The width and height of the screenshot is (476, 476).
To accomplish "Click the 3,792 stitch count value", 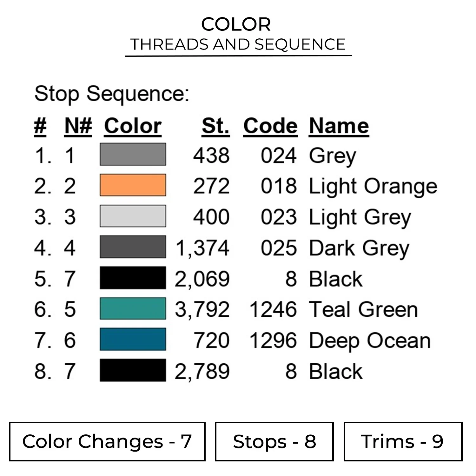I will pyautogui.click(x=202, y=309).
